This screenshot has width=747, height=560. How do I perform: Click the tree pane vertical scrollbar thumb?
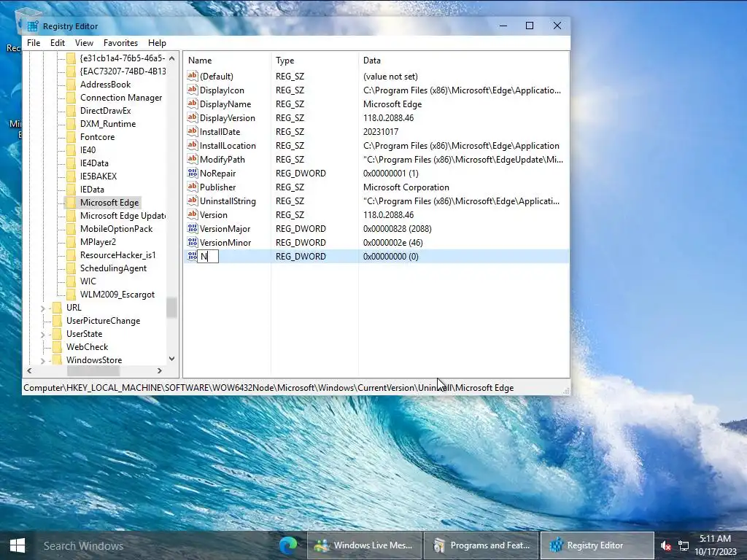(171, 308)
